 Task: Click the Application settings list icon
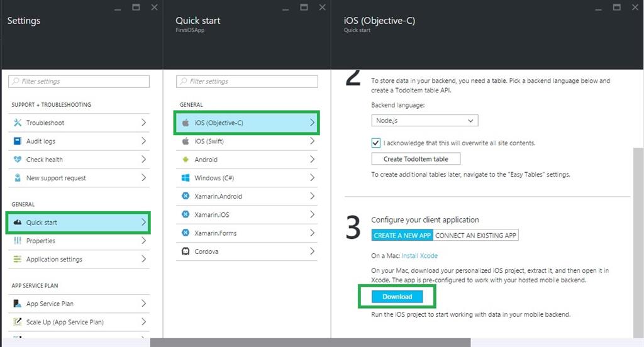coord(17,259)
